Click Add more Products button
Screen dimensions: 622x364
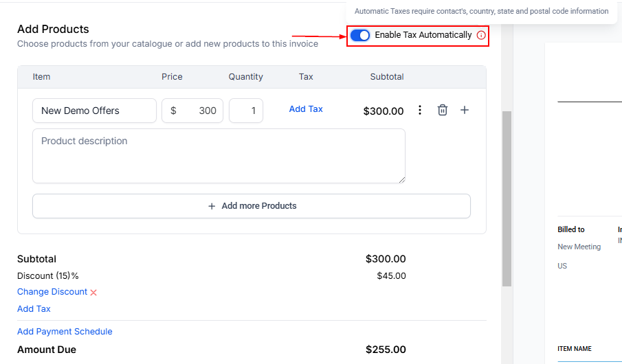tap(252, 206)
